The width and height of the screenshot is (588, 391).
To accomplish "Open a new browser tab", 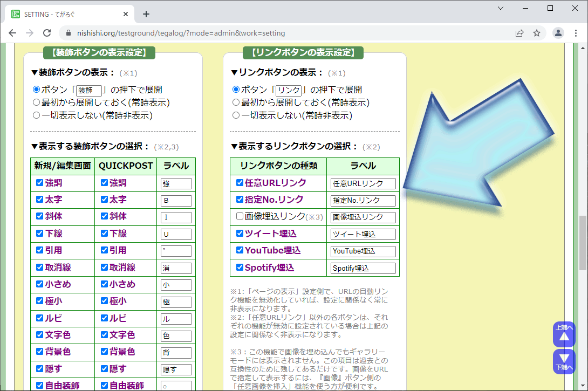I will click(x=146, y=14).
